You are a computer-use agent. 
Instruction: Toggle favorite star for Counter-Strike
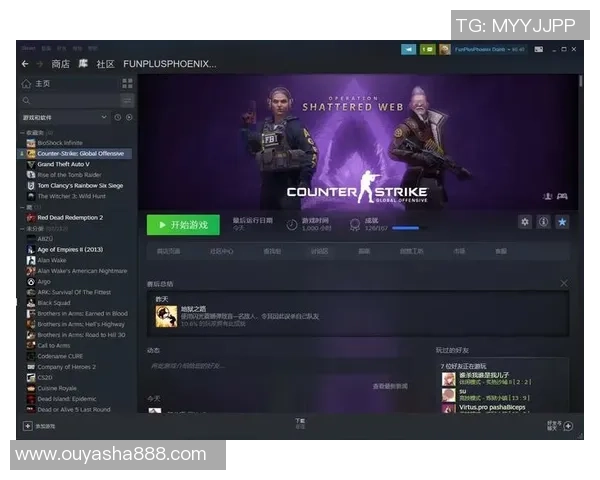(562, 222)
